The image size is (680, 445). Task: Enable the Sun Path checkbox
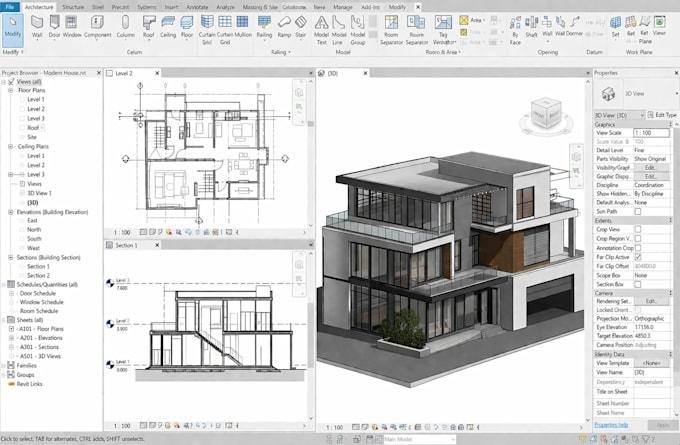(x=638, y=212)
